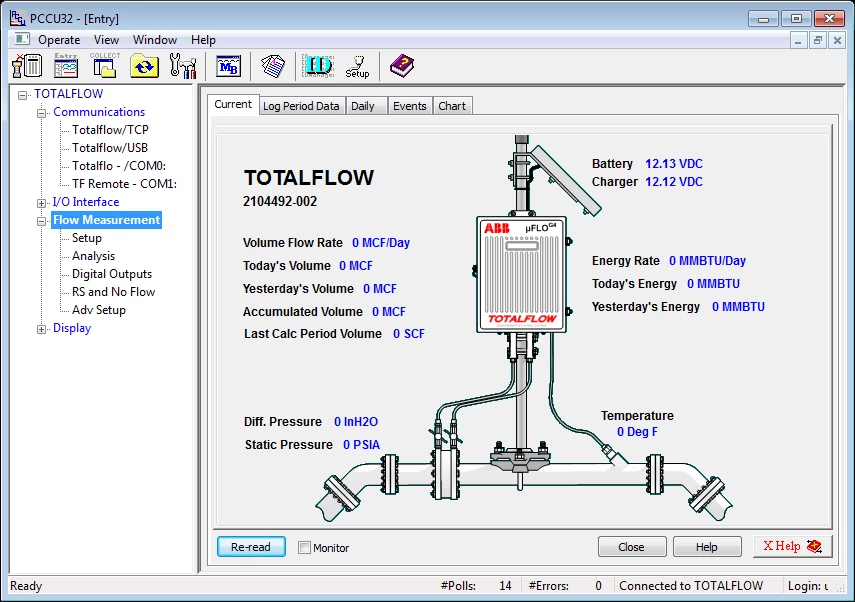
Task: Expand the Display tree node
Action: point(41,327)
